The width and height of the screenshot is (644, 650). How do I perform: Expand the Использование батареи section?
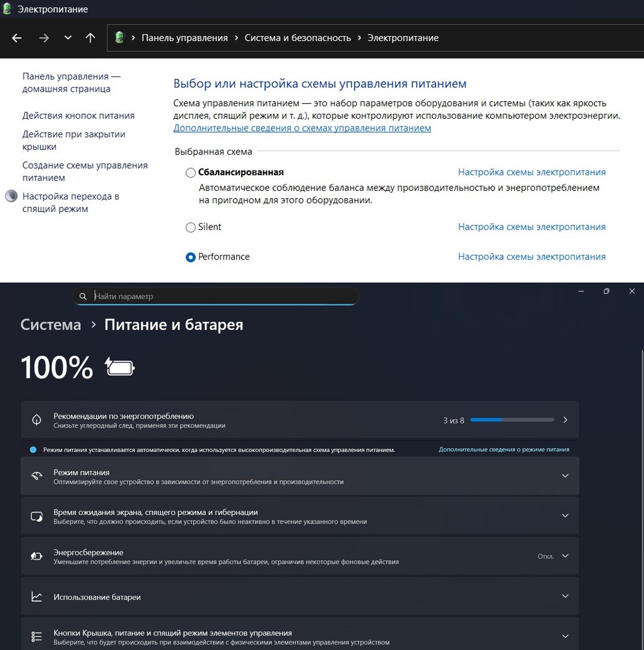565,596
